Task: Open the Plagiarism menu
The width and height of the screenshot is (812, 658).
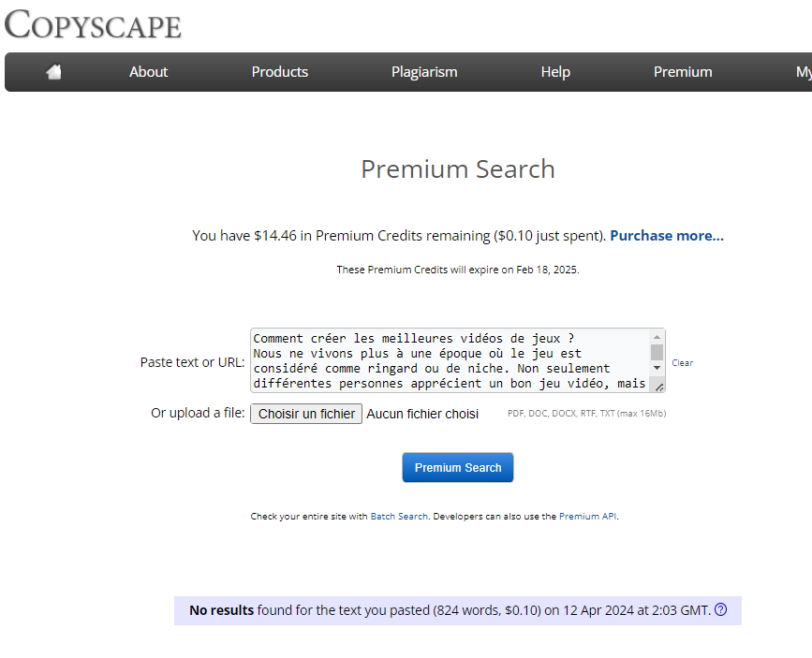Action: point(424,72)
